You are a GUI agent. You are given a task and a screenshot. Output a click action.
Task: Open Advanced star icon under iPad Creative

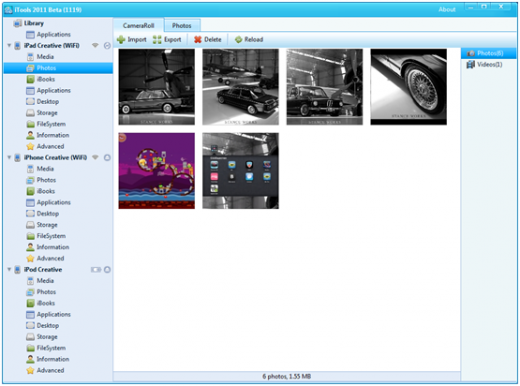click(30, 146)
